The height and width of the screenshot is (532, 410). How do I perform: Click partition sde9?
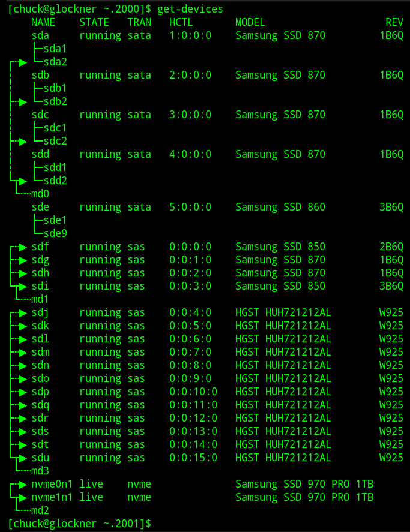tap(55, 233)
